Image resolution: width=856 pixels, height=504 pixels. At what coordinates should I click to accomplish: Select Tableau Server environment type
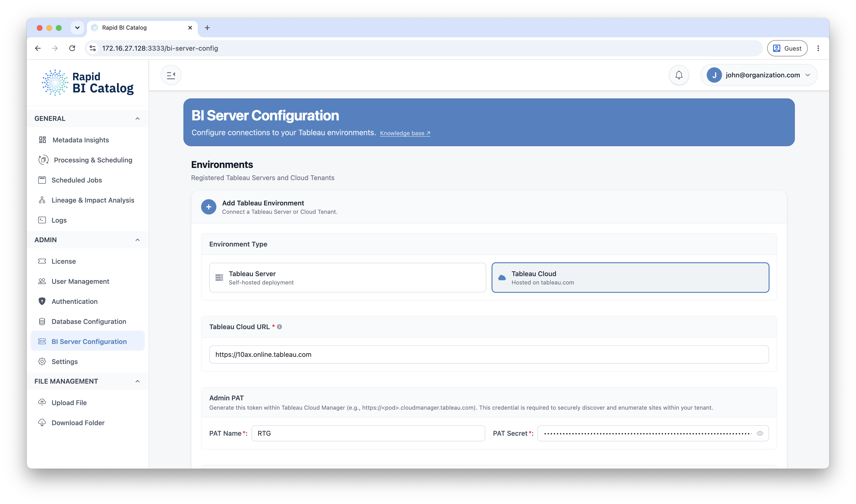tap(348, 278)
